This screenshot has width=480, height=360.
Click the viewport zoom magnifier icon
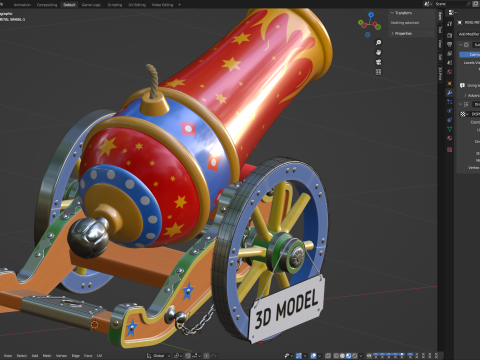378,43
